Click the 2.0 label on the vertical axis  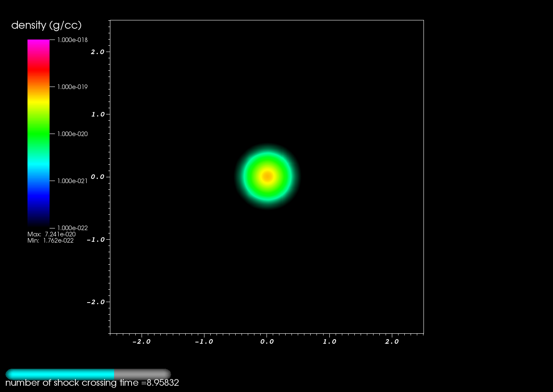(98, 52)
